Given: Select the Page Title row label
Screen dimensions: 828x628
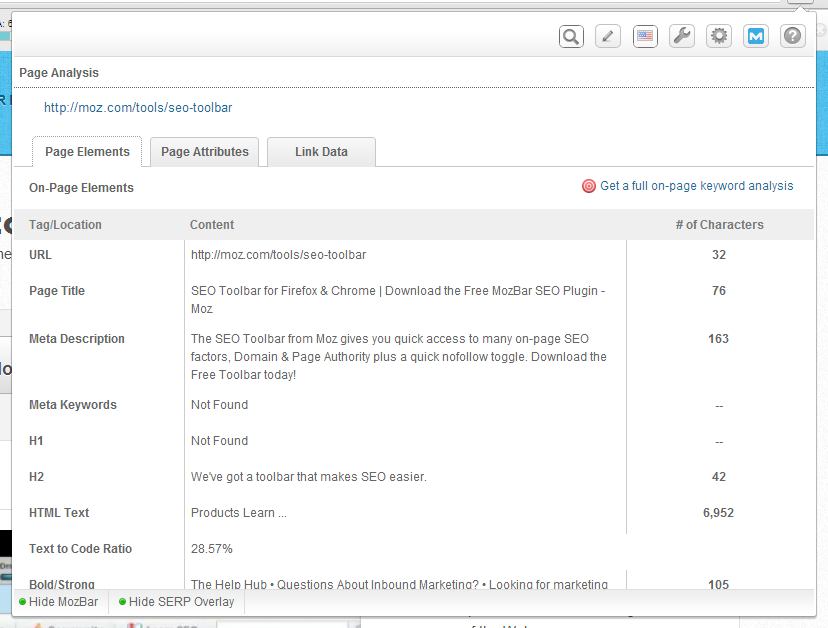Looking at the screenshot, I should tap(57, 290).
